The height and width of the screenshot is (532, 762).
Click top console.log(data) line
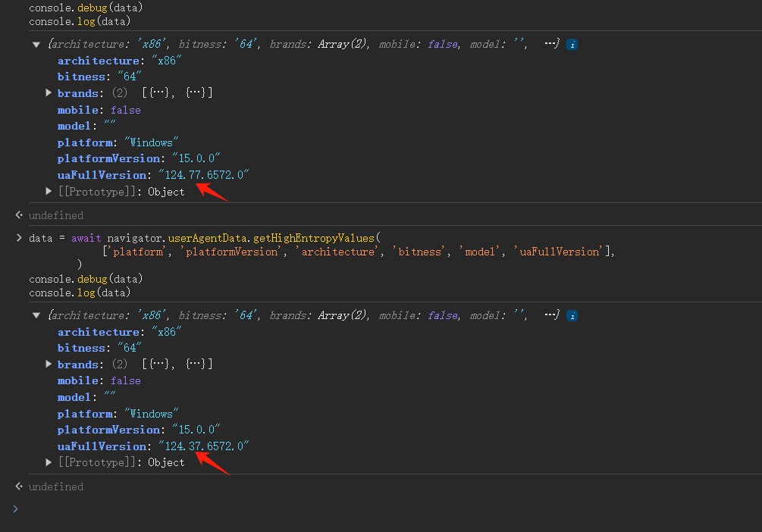coord(80,21)
